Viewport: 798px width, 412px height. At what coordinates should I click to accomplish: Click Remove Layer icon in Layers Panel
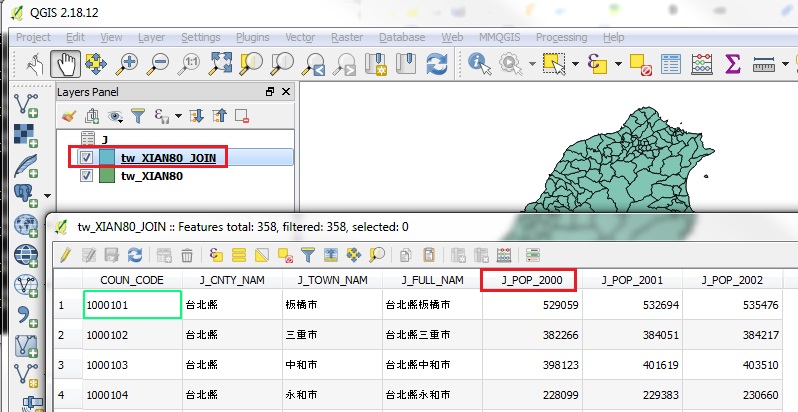click(x=242, y=116)
